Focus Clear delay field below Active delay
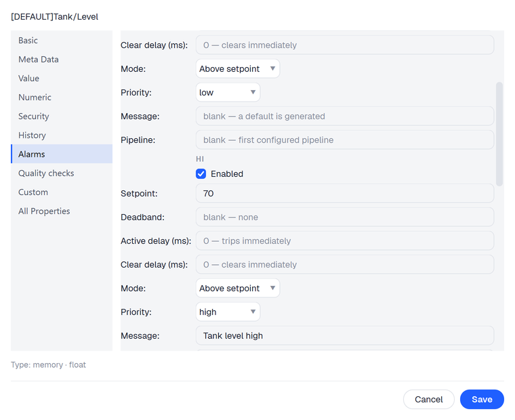The image size is (515, 420). coord(345,264)
